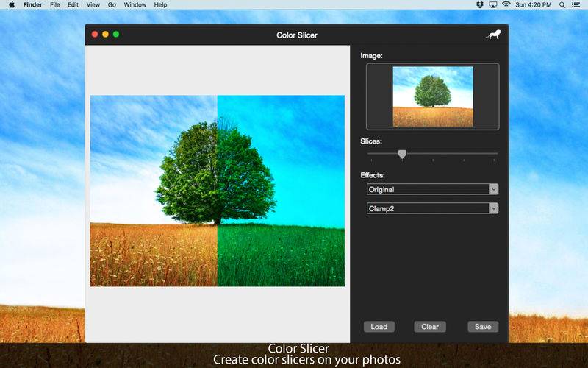Image resolution: width=588 pixels, height=368 pixels.
Task: Open the Wi-Fi status menu
Action: click(x=506, y=5)
